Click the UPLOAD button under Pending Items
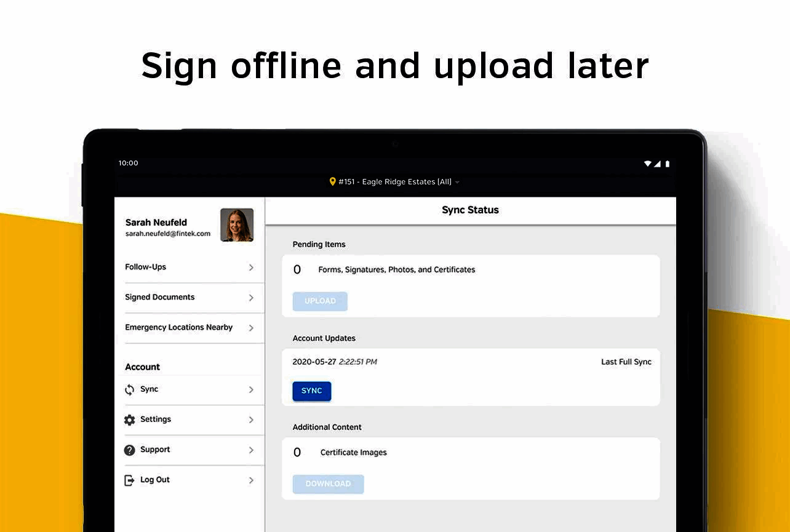Screen dimensions: 790x532 click(319, 301)
